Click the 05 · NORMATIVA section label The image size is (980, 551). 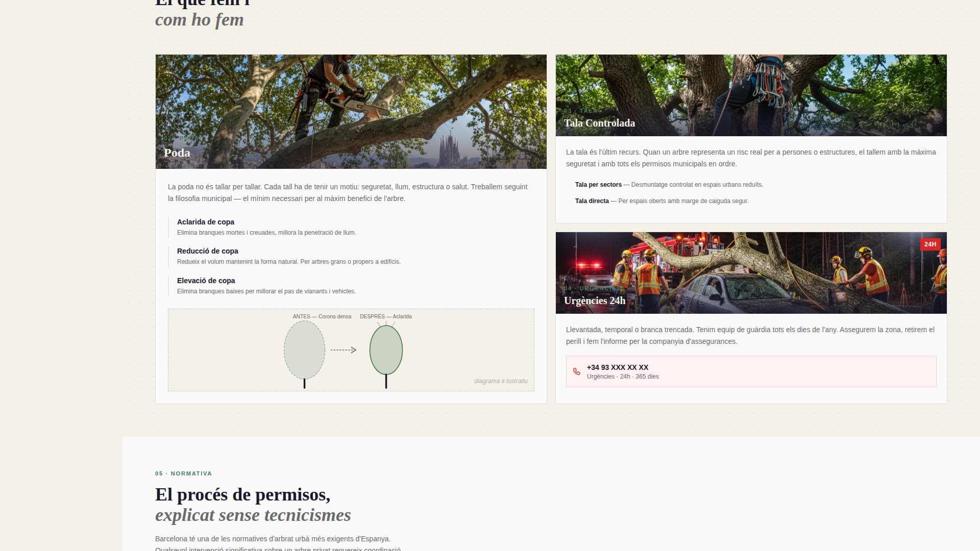point(184,473)
